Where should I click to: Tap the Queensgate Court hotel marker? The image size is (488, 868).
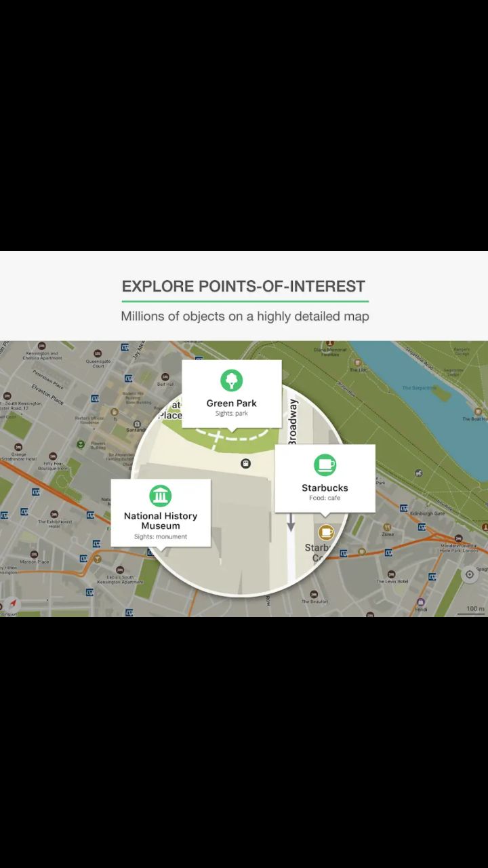click(98, 353)
